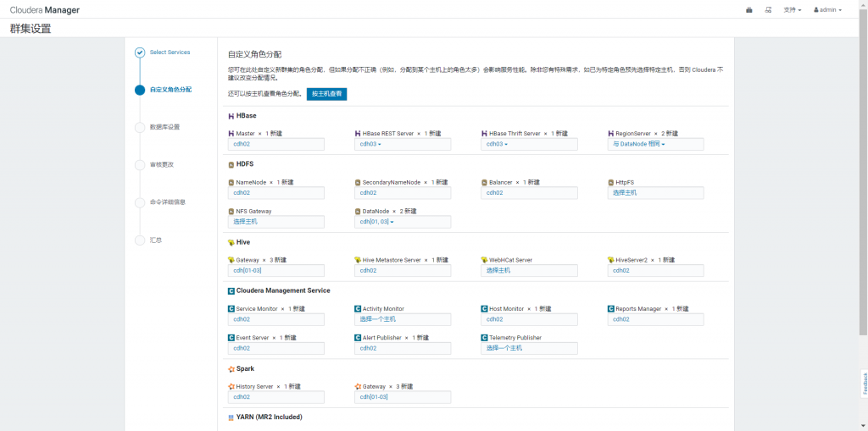This screenshot has width=868, height=431.
Task: Click the SecondaryNameNode cdh02 host field
Action: (x=403, y=193)
